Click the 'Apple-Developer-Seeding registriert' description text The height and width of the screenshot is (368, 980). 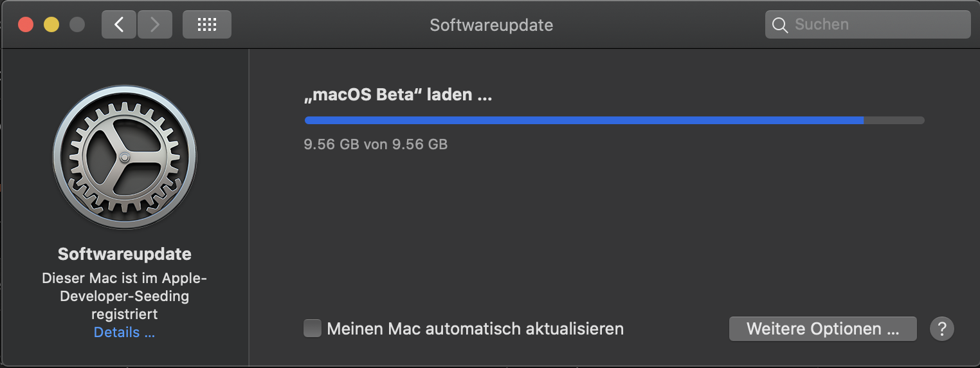[x=125, y=297]
